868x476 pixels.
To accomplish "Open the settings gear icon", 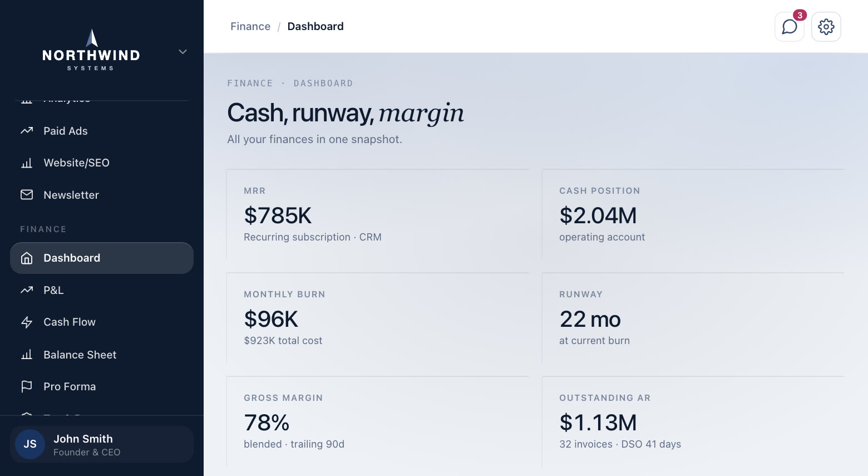I will pos(826,27).
